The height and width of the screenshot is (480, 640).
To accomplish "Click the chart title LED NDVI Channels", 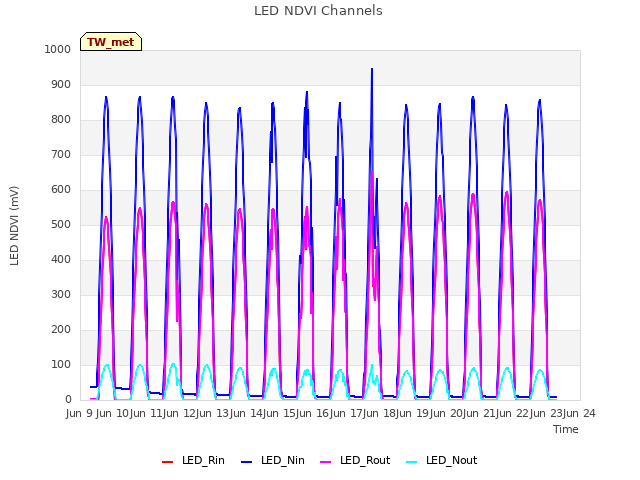I will (x=318, y=11).
